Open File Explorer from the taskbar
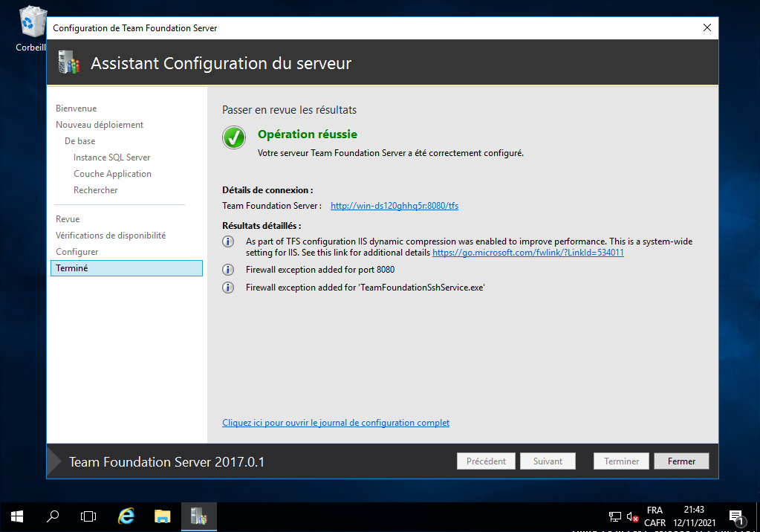760x532 pixels. tap(163, 516)
